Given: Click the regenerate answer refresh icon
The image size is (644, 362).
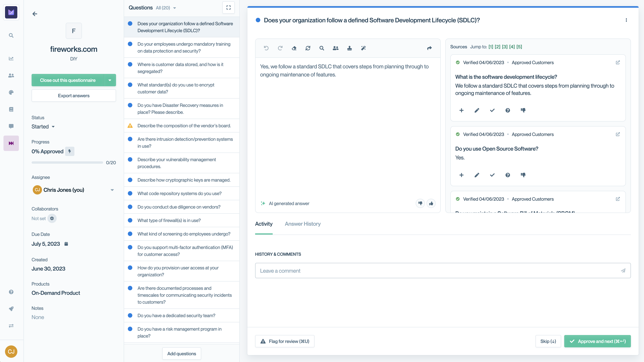Looking at the screenshot, I should pyautogui.click(x=308, y=48).
